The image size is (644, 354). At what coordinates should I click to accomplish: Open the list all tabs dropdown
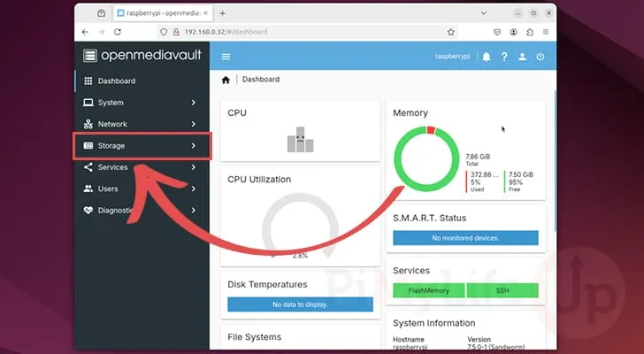(x=484, y=13)
